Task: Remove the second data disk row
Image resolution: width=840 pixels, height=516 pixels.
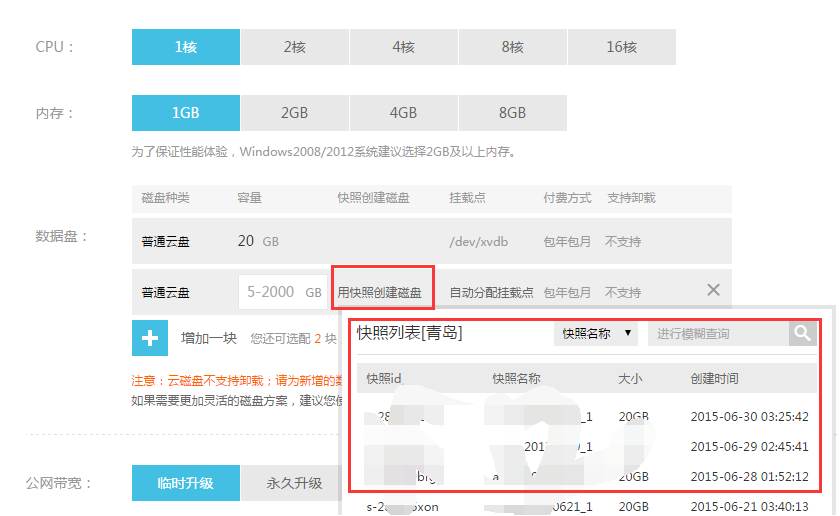Action: click(x=713, y=290)
